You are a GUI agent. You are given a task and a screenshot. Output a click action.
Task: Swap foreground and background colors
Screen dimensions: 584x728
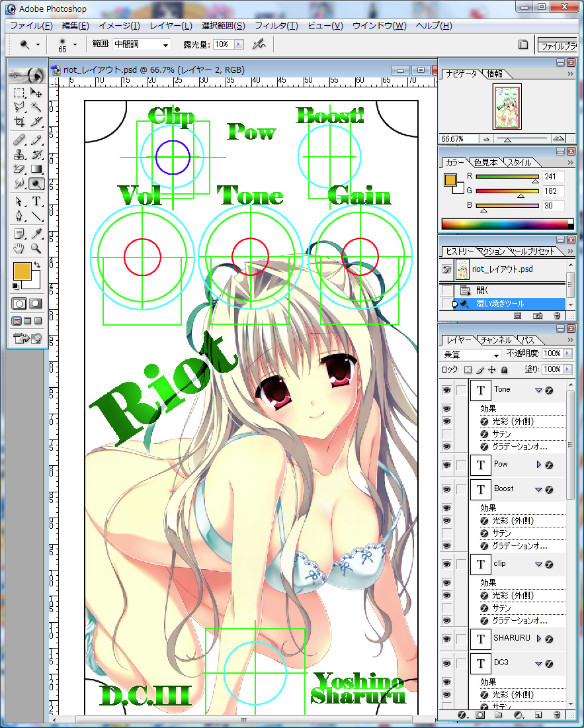click(37, 265)
